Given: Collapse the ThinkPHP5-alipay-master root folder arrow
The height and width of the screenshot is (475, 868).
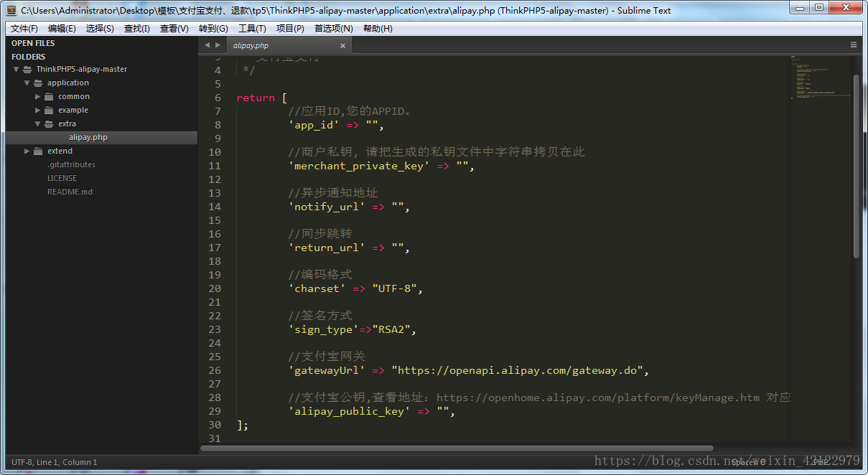Looking at the screenshot, I should pyautogui.click(x=16, y=70).
